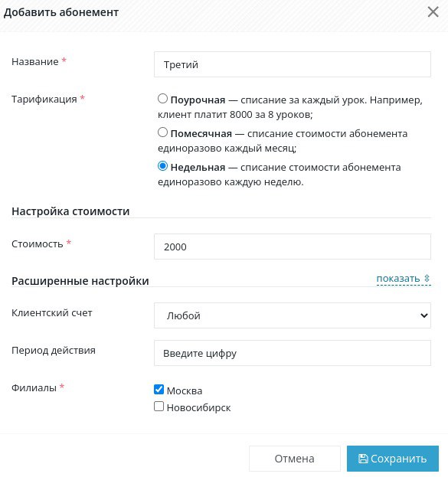
Task: Click the bold Помесячная label text
Action: [201, 133]
